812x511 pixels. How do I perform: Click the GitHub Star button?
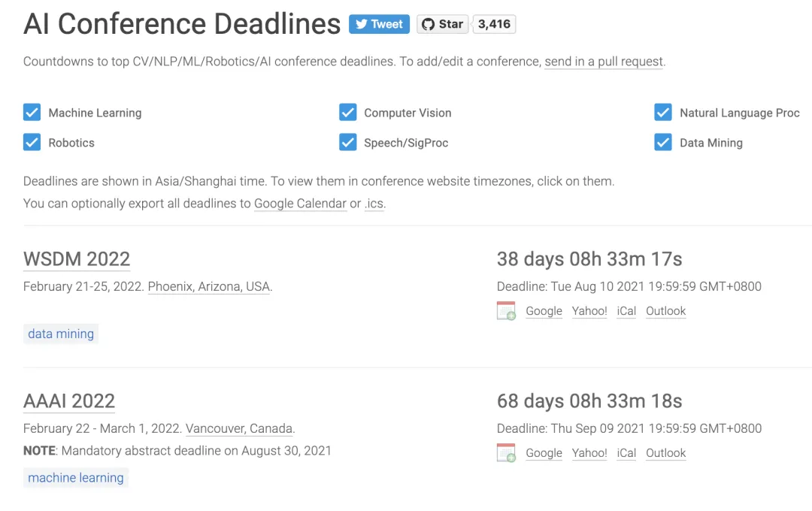[442, 24]
